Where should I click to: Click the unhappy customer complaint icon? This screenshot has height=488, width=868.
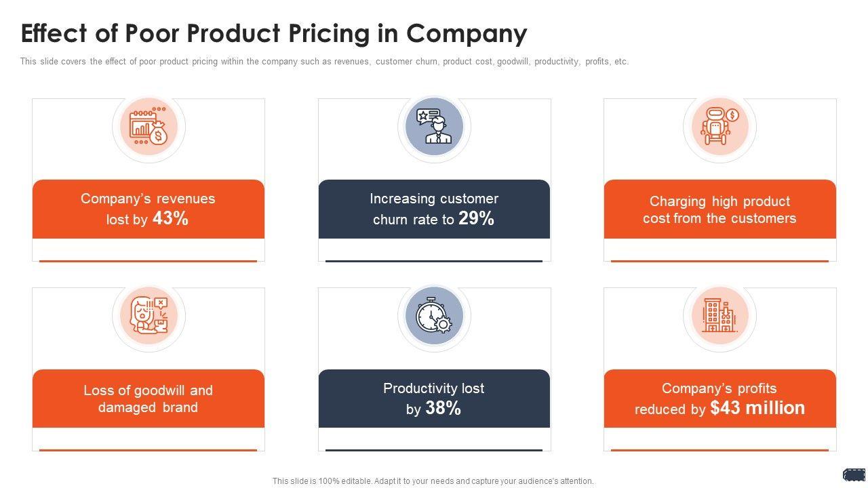pos(149,316)
